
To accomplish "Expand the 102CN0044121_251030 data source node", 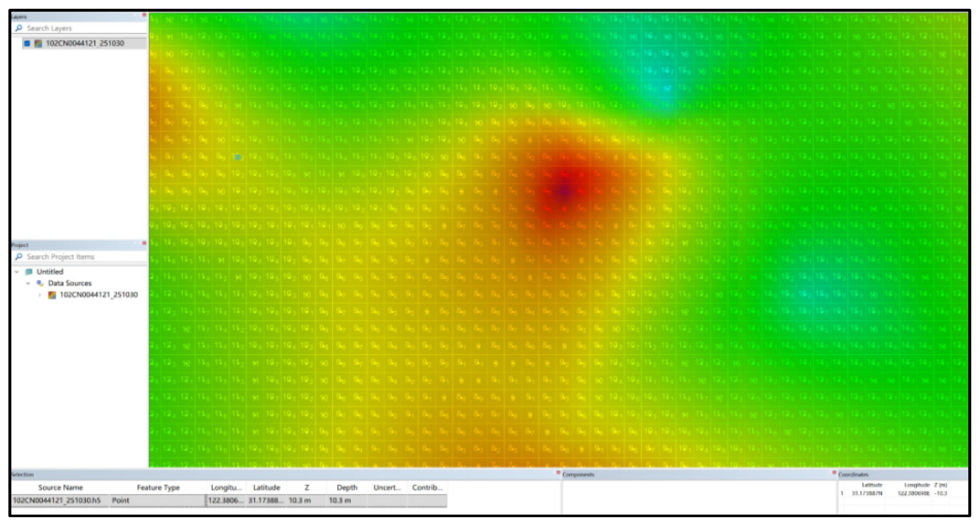I will (39, 295).
